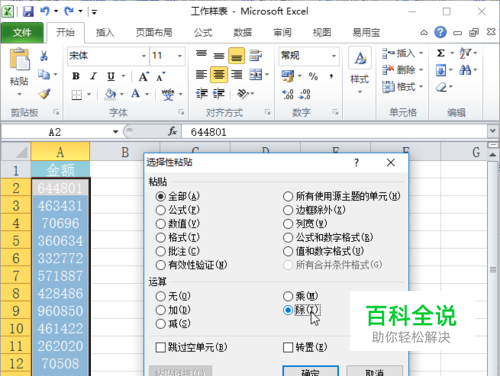Click the 取消 cancel button
This screenshot has width=500, height=376.
375,371
